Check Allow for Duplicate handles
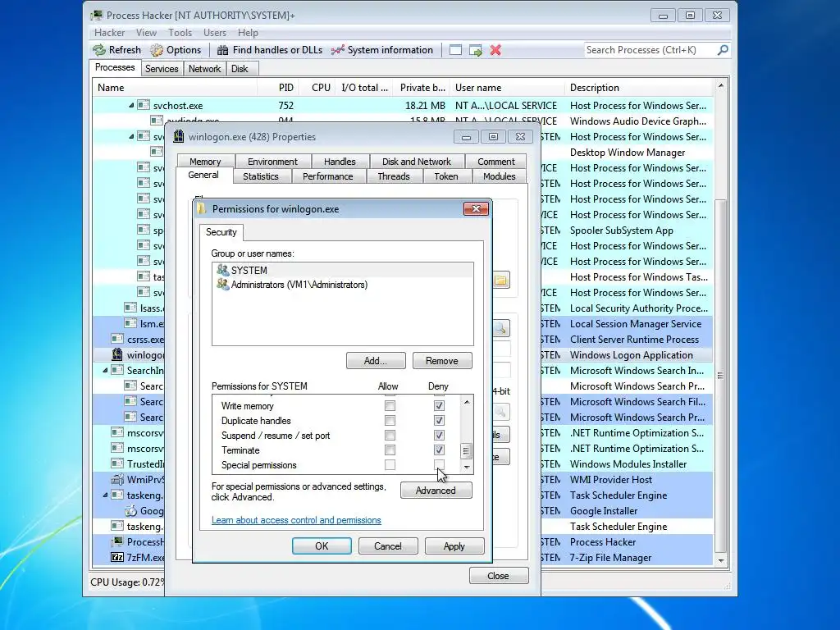 coord(390,421)
